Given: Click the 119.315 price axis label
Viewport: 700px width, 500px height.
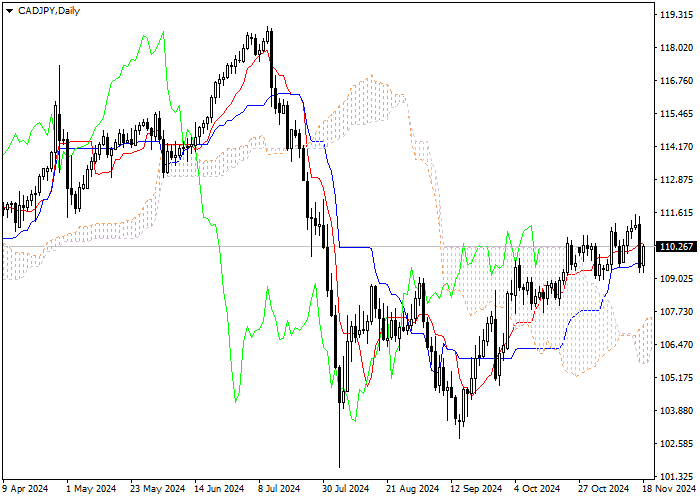Looking at the screenshot, I should [676, 15].
